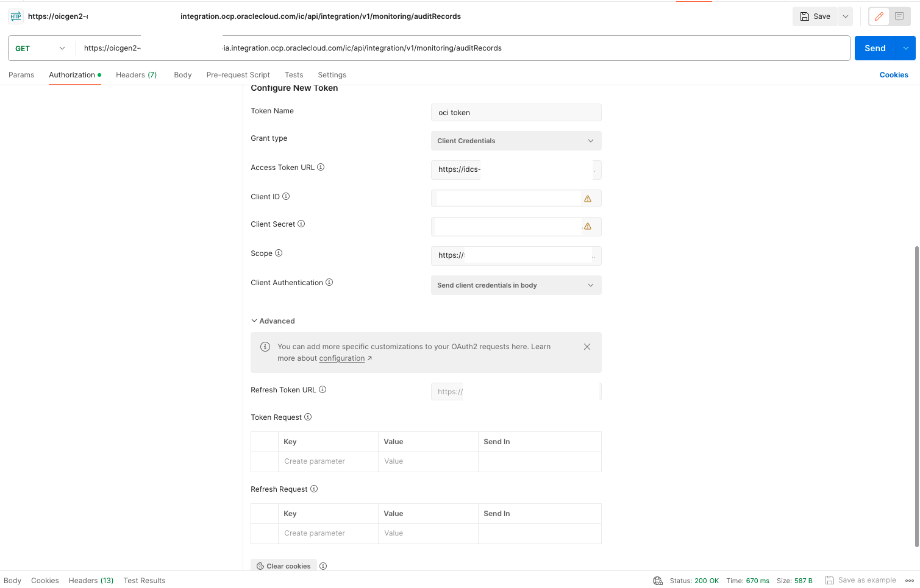
Task: Click the info icon next to Token Request
Action: click(308, 417)
